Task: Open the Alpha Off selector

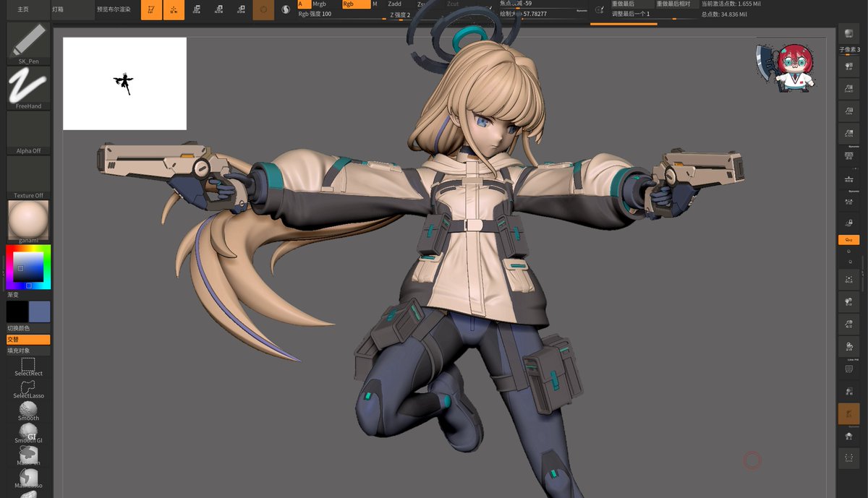Action: 28,133
